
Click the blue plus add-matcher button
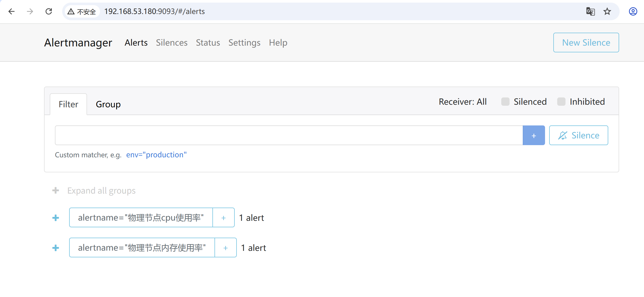[534, 136]
